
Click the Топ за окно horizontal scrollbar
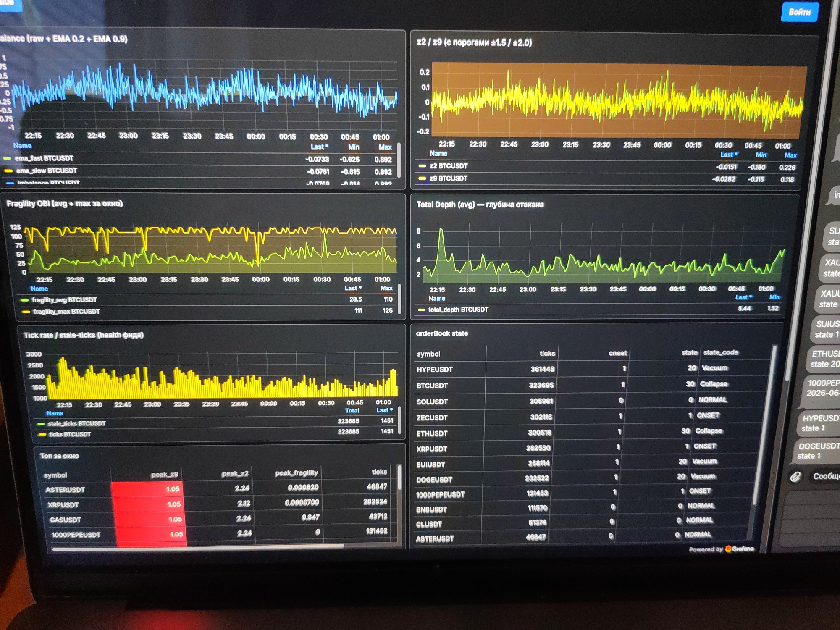(197, 547)
